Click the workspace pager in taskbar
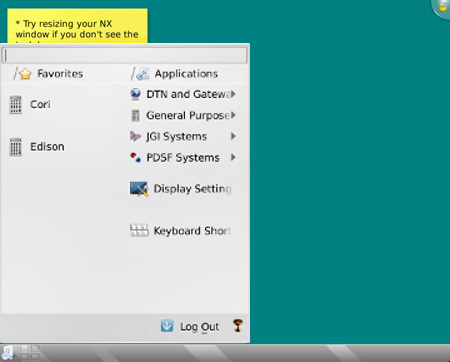This screenshot has height=362, width=450. pos(29,353)
